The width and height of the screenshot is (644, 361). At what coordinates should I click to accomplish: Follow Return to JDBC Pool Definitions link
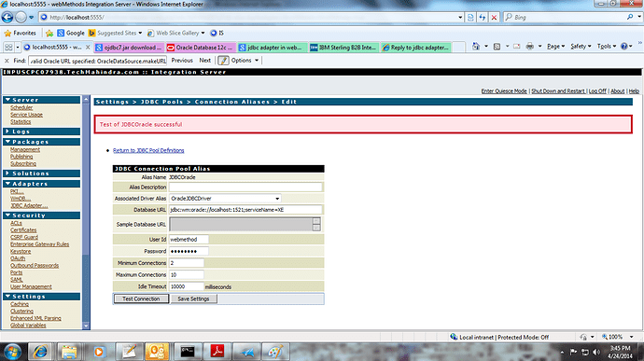coord(148,150)
